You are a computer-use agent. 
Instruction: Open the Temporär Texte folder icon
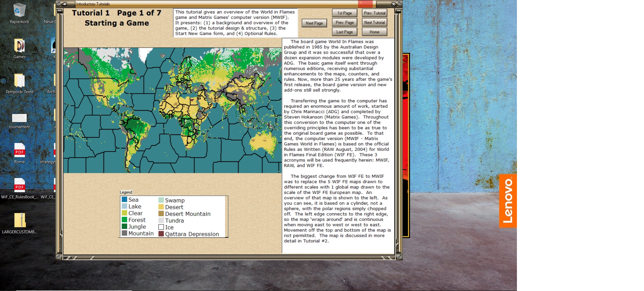coord(19,81)
